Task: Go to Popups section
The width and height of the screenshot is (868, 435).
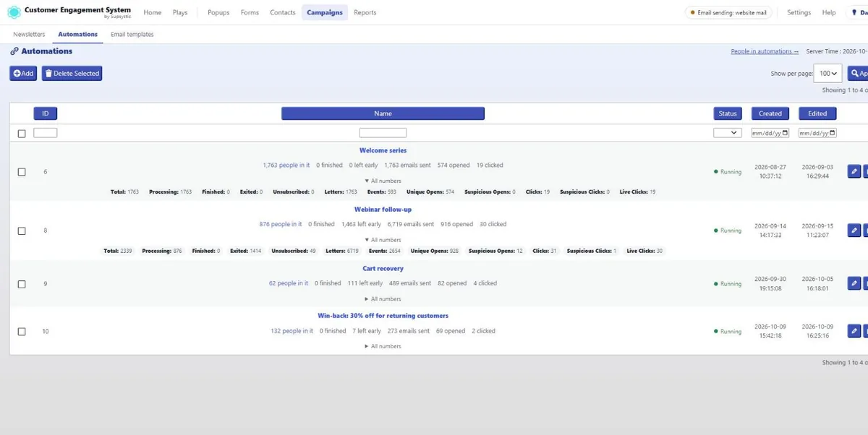Action: click(x=218, y=12)
